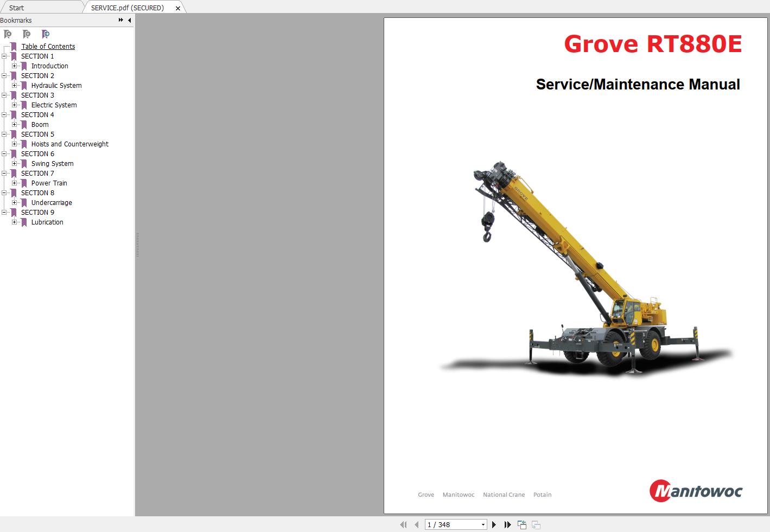Click the panel splitter handle beside Bookmarks
Screen dimensions: 770x532
pos(137,244)
